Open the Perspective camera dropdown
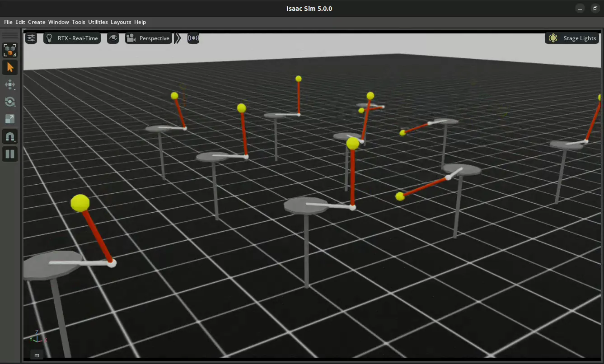604x364 pixels. (149, 38)
